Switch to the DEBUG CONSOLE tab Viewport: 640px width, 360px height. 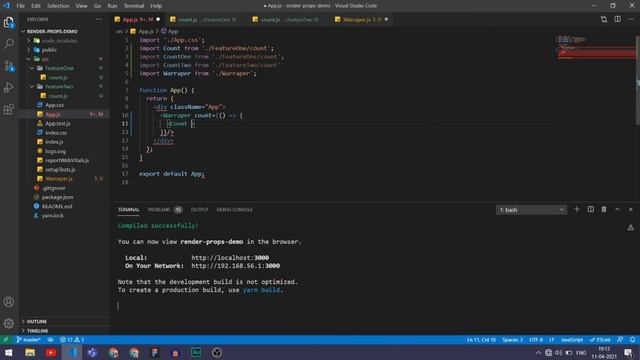pyautogui.click(x=234, y=209)
